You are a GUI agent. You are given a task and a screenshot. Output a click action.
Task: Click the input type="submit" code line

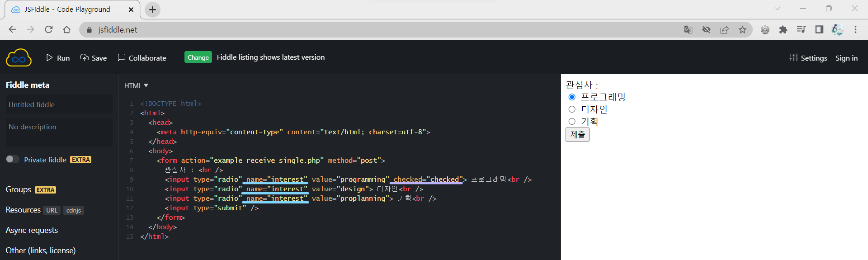tap(212, 208)
